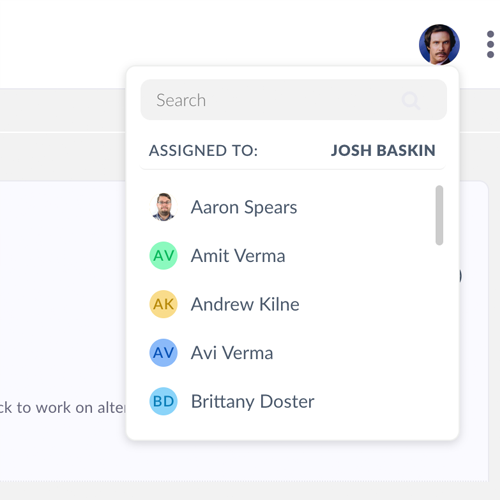500x500 pixels.
Task: Click the JOSH BASKIN assigned name
Action: [x=383, y=151]
